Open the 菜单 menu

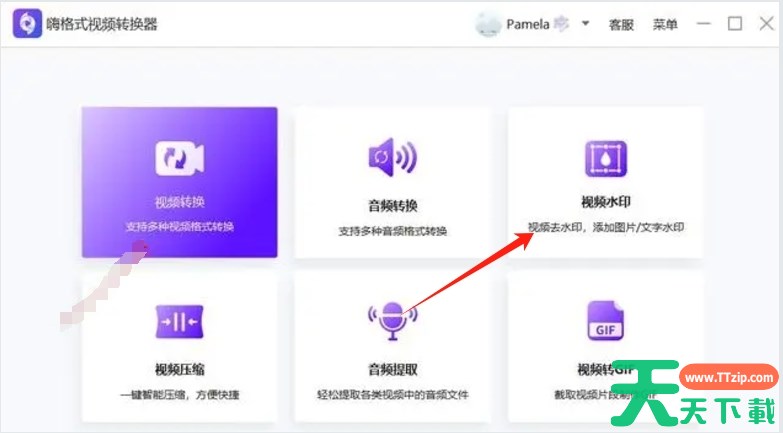(665, 25)
